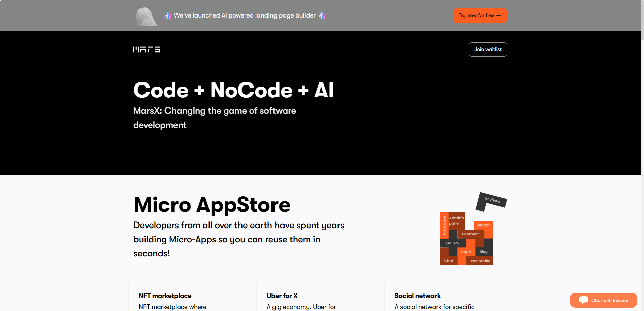Open Chat with founder widget
The height and width of the screenshot is (311, 644).
[603, 300]
